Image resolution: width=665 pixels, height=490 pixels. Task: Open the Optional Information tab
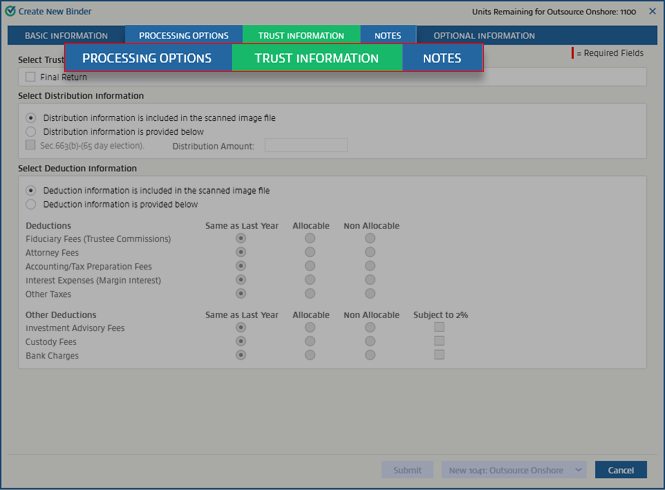[x=484, y=36]
